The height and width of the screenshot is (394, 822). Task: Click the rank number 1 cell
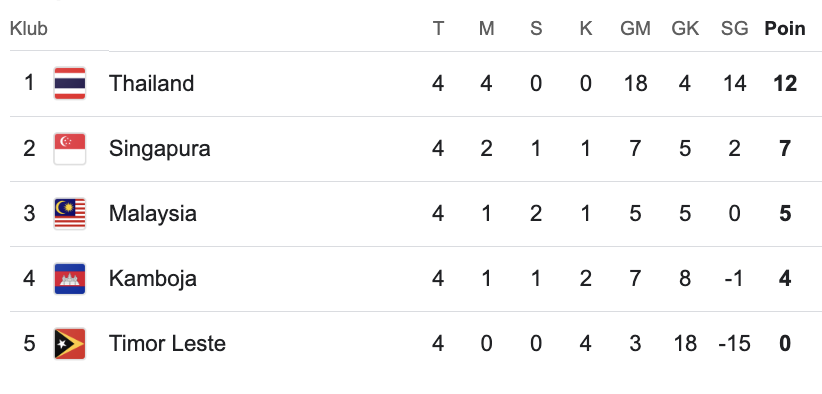(29, 83)
